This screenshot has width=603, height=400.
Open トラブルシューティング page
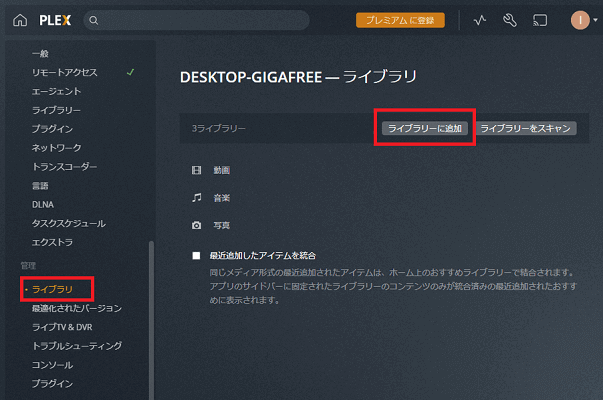point(77,346)
